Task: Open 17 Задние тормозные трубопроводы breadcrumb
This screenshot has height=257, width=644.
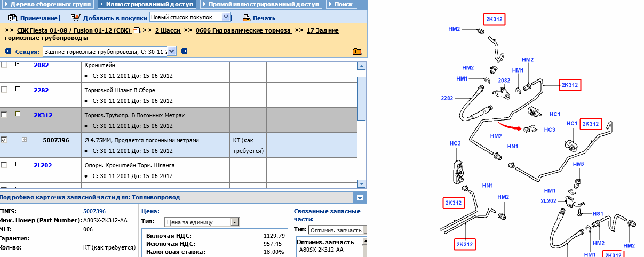Action: (323, 31)
